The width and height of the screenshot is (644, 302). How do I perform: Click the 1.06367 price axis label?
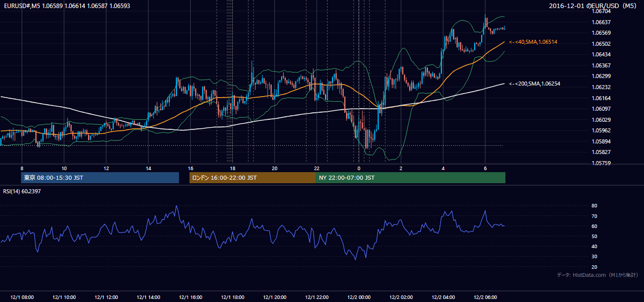[602, 65]
